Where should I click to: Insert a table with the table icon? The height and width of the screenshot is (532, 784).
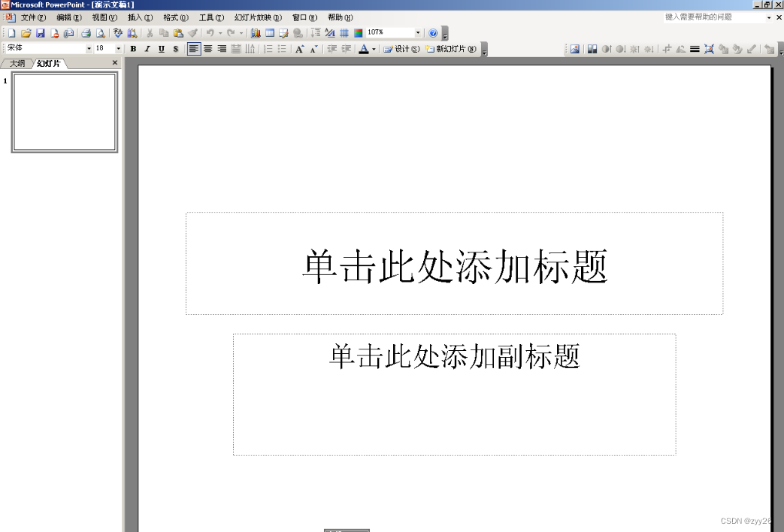coord(270,34)
